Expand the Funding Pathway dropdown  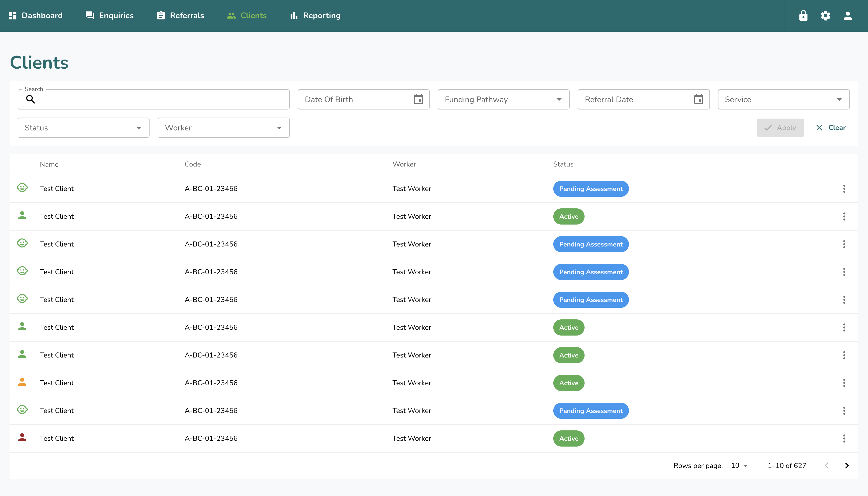pos(503,99)
